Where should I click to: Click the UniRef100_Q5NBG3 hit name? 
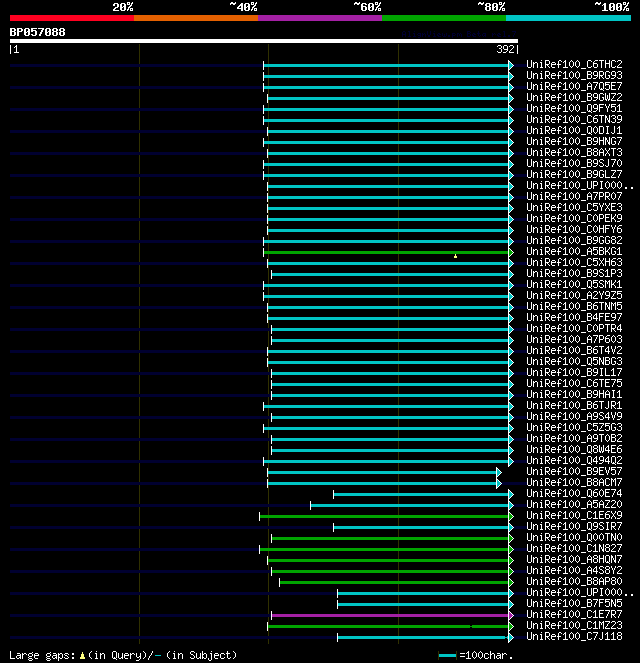point(574,361)
